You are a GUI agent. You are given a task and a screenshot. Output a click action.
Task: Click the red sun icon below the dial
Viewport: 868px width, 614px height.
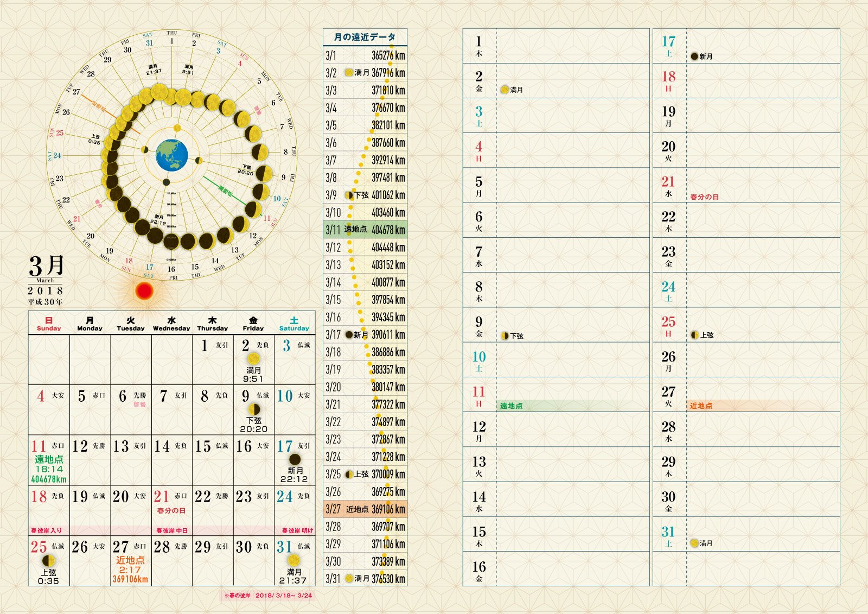144,292
